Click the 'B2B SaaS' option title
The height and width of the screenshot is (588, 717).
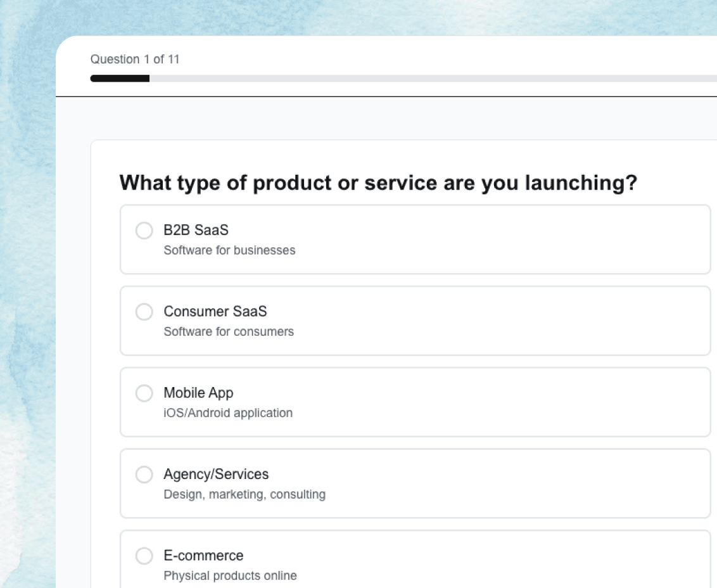pyautogui.click(x=196, y=230)
